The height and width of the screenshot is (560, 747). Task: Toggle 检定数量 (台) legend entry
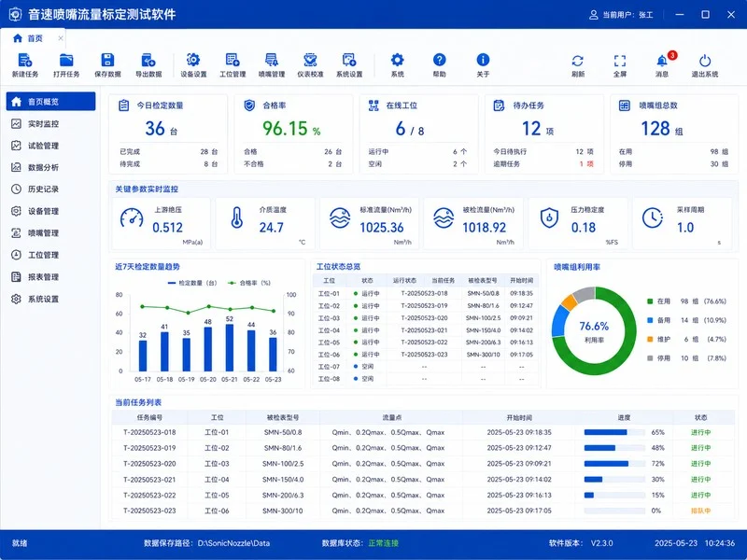click(192, 283)
